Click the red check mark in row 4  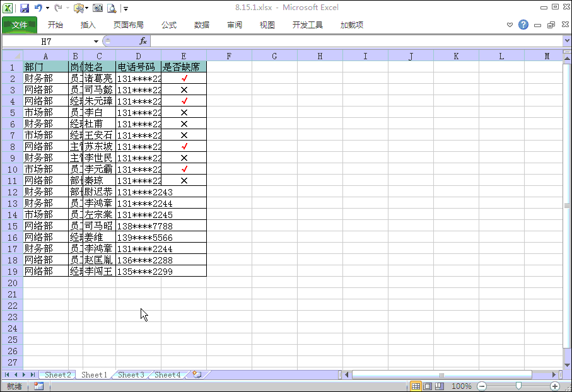pyautogui.click(x=184, y=101)
